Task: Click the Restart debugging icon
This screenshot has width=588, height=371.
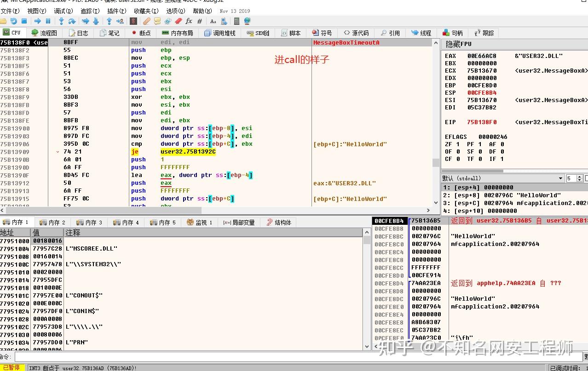Action: click(13, 21)
